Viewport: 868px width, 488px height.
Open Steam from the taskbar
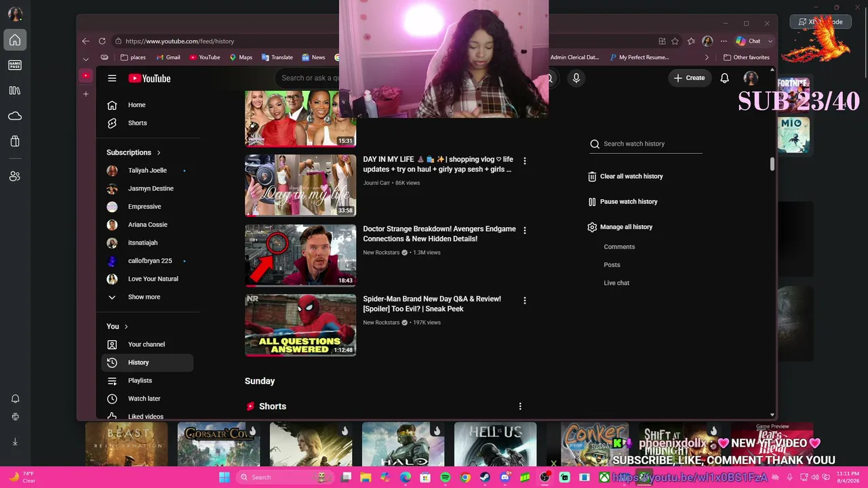(484, 477)
